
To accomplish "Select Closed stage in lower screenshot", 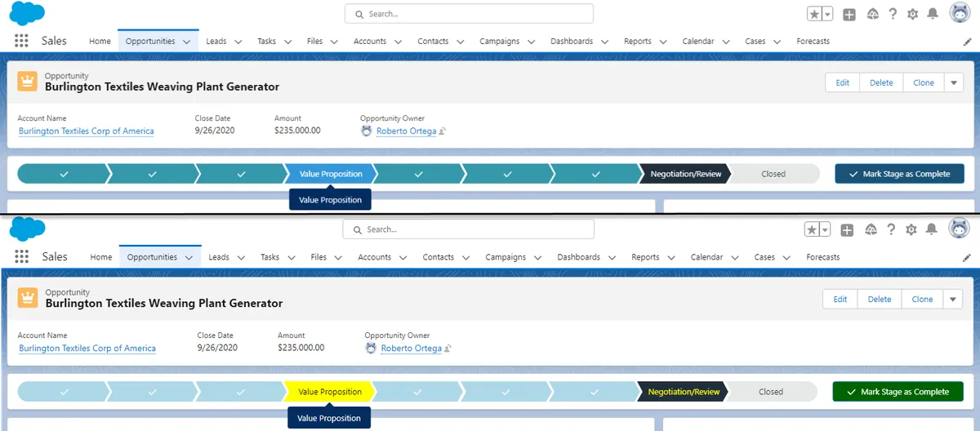I will point(771,392).
